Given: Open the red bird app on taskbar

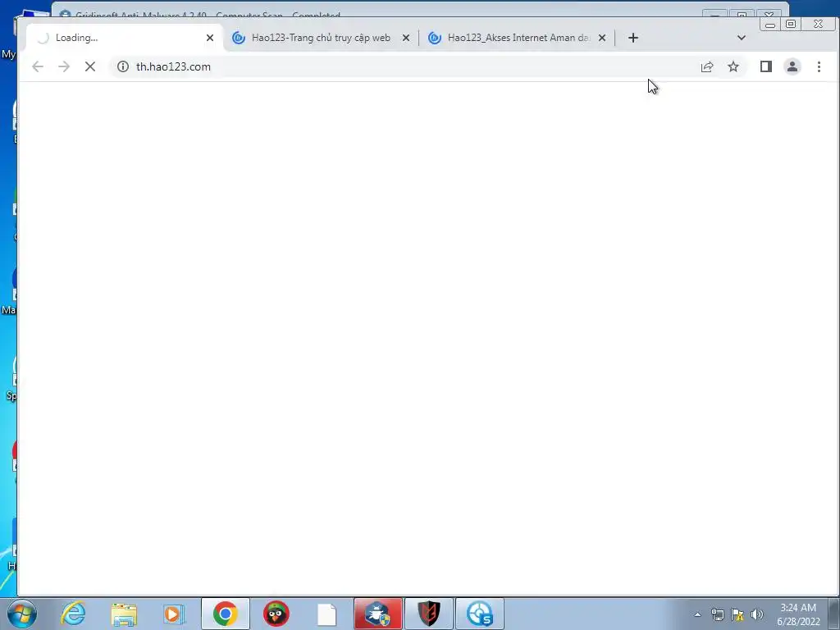Looking at the screenshot, I should point(276,614).
